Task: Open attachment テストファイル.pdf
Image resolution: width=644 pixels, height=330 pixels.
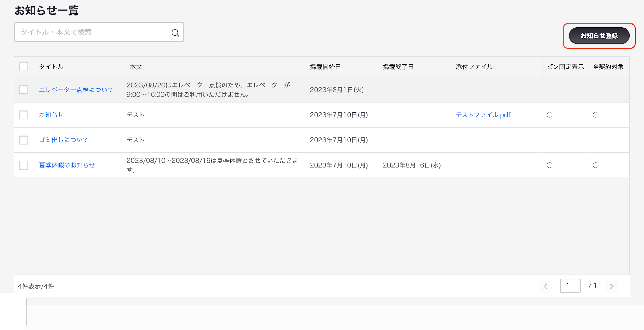Action: coord(483,115)
